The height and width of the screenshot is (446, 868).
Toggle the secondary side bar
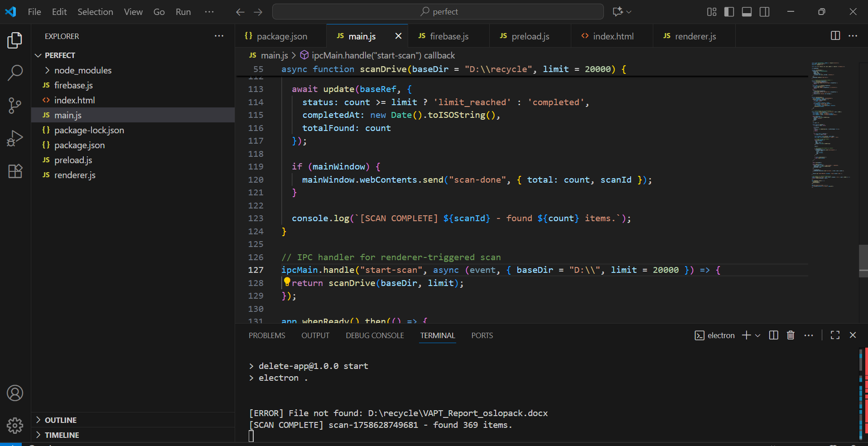(x=764, y=12)
